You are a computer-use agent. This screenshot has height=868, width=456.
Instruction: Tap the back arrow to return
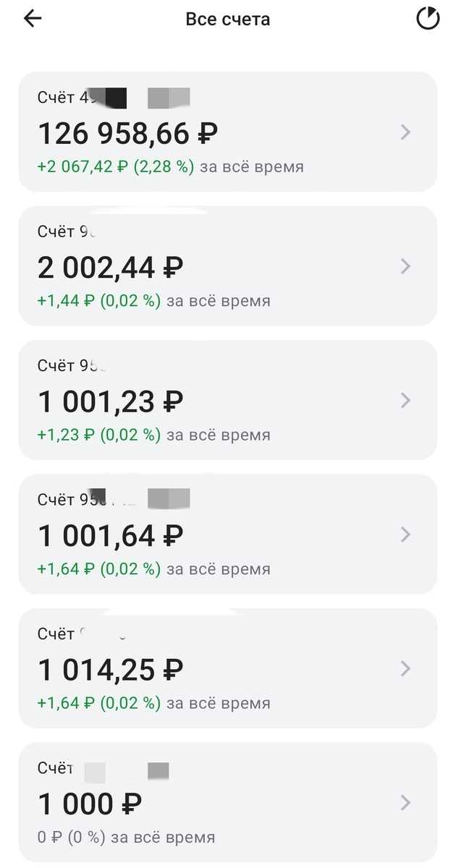click(x=30, y=18)
